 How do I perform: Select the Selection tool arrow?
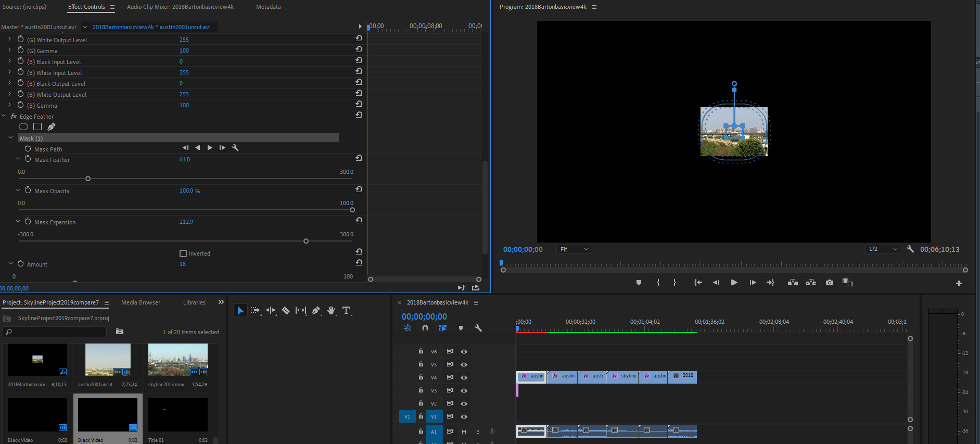[240, 311]
